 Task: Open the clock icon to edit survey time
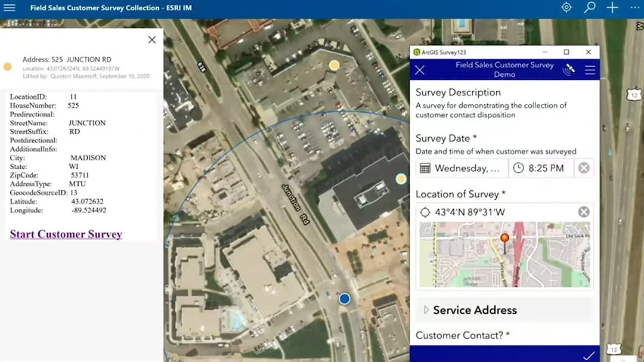tap(518, 168)
